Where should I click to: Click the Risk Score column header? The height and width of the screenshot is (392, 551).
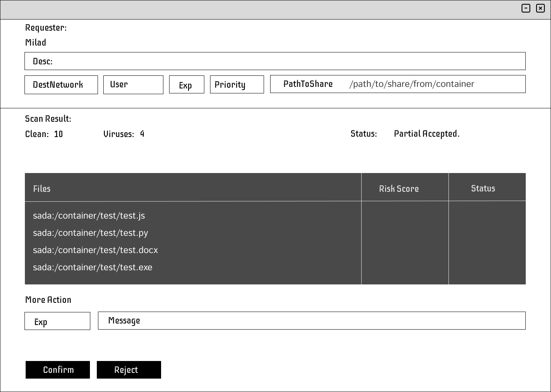click(399, 189)
